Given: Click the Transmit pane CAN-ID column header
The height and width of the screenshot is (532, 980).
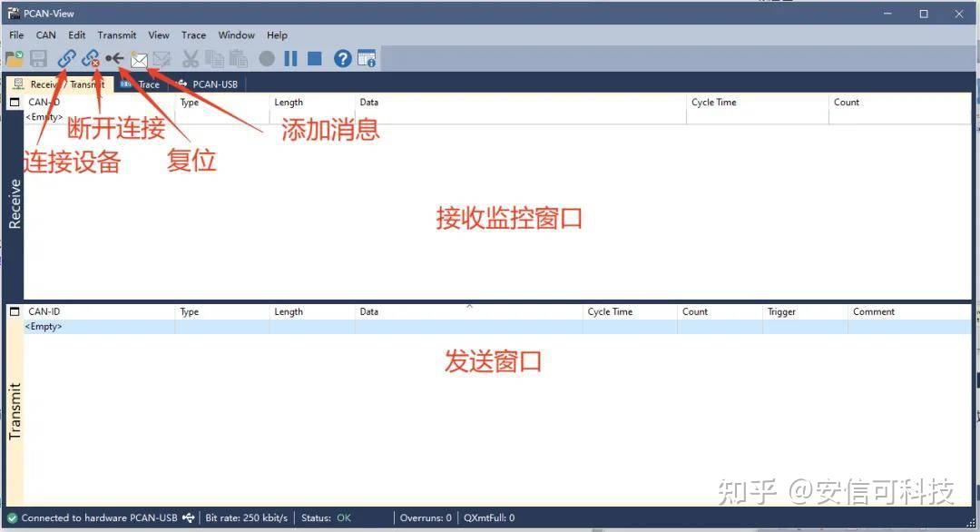Looking at the screenshot, I should tap(100, 311).
